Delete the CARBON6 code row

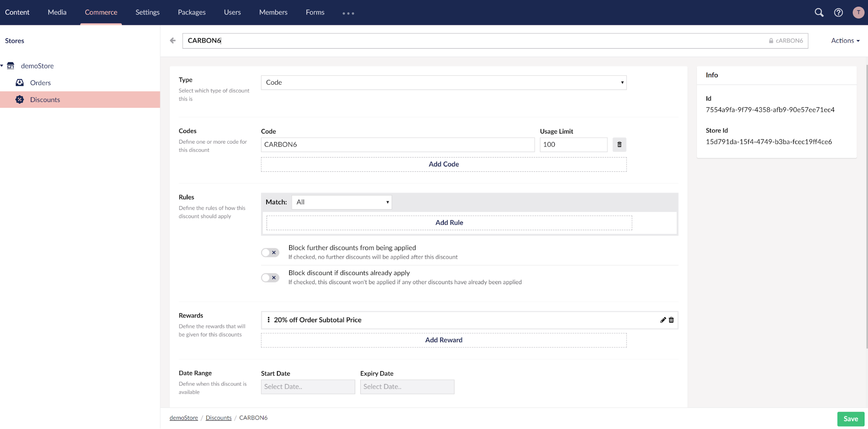[x=619, y=144]
